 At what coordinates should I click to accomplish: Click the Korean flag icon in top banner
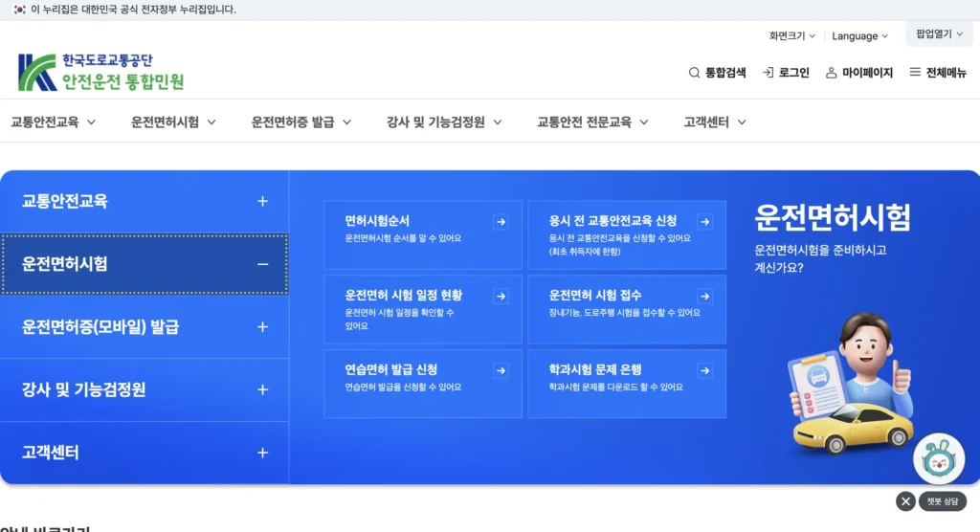point(19,10)
